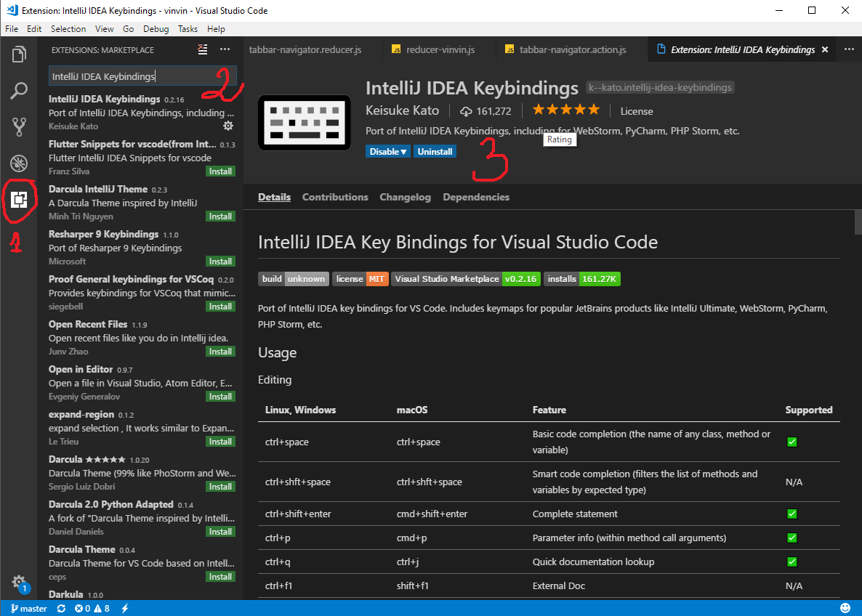The image size is (862, 616).
Task: Open the reducer-vinvin.js tab
Action: 439,49
